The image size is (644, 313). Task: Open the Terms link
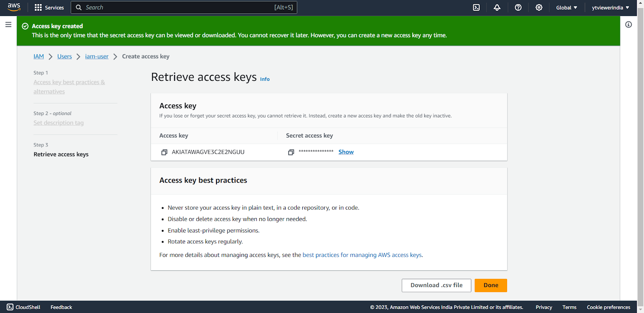tap(569, 307)
